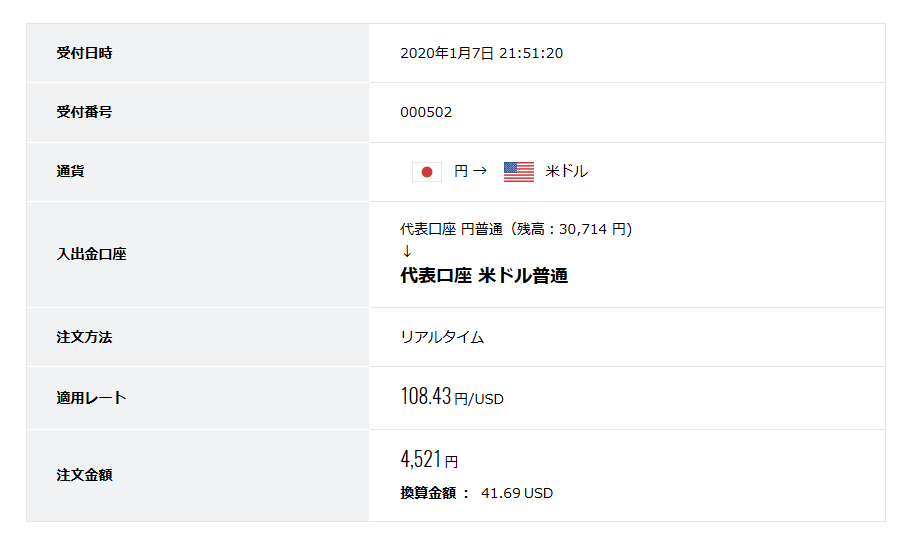Click the 4,521 円 order amount
The width and height of the screenshot is (912, 535).
(x=429, y=460)
